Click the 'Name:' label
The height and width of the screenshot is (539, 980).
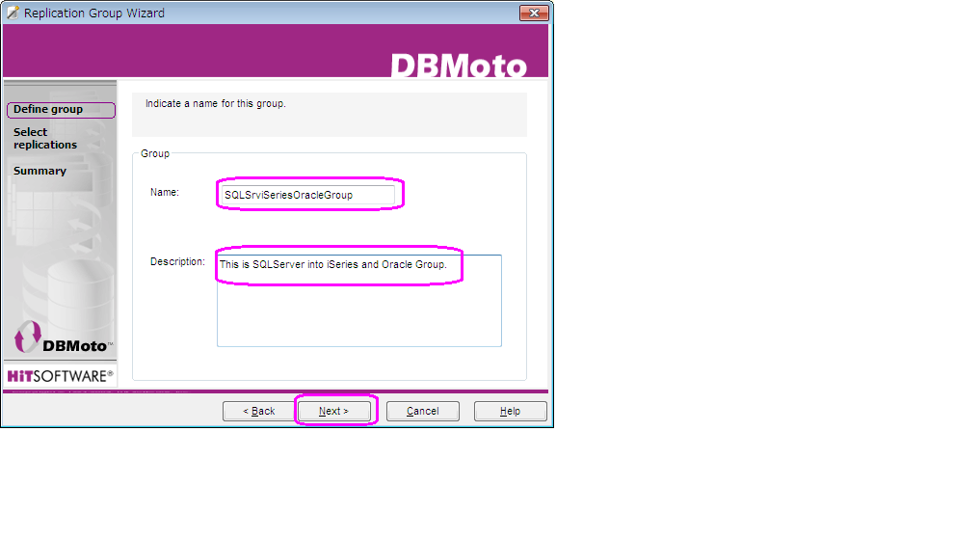pyautogui.click(x=165, y=193)
